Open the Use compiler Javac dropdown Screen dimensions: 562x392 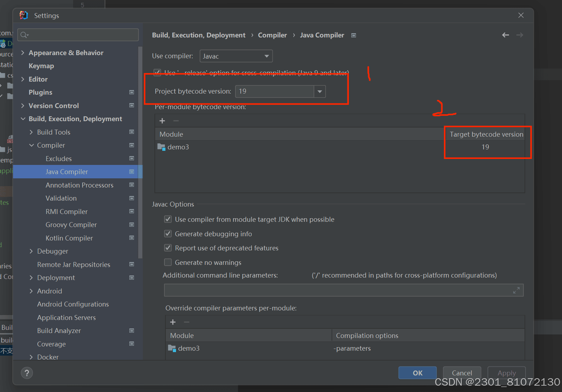236,56
